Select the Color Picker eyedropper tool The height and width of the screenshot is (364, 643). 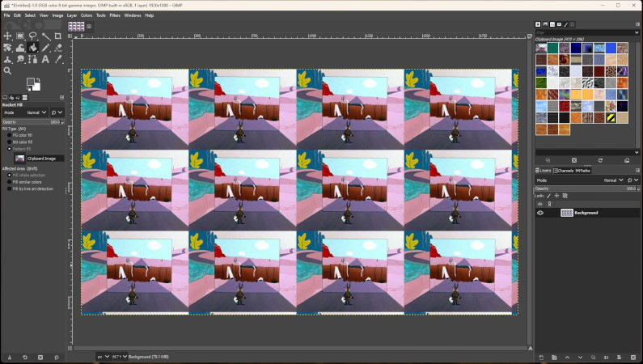click(58, 59)
